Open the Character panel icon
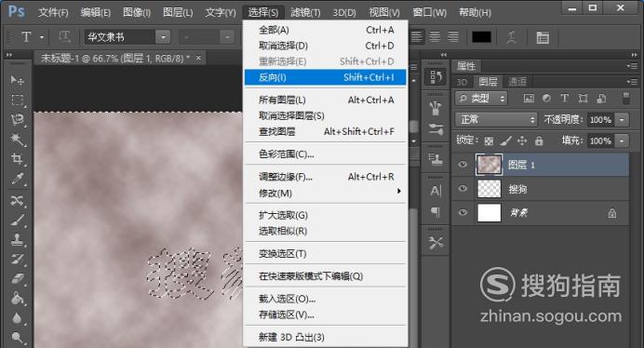 point(436,191)
